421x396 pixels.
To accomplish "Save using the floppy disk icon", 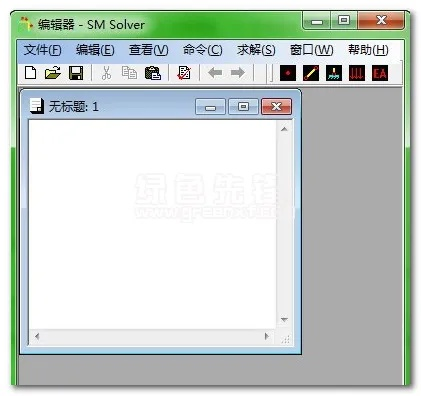I will point(76,73).
